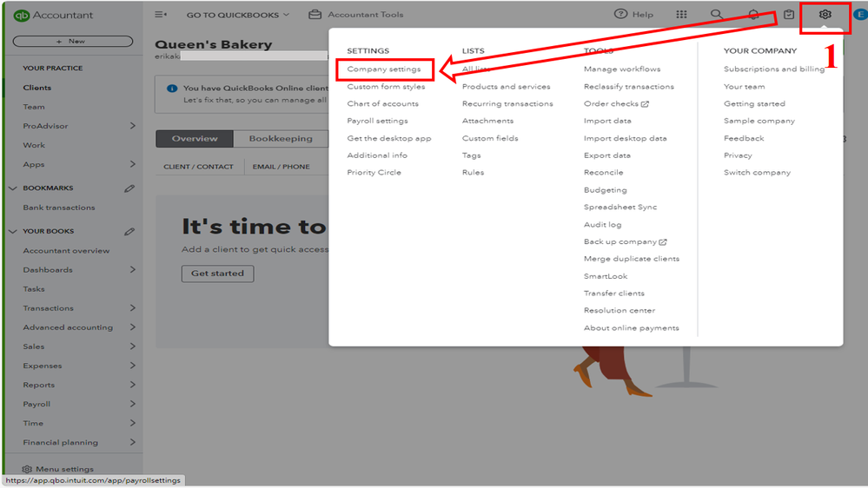
Task: Open Payroll settings
Action: (x=377, y=121)
